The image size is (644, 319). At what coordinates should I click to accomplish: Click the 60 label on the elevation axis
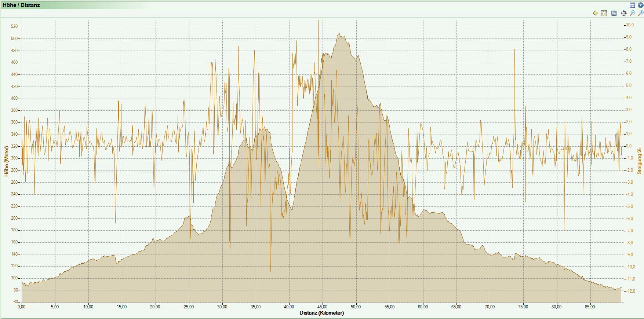[x=16, y=302]
